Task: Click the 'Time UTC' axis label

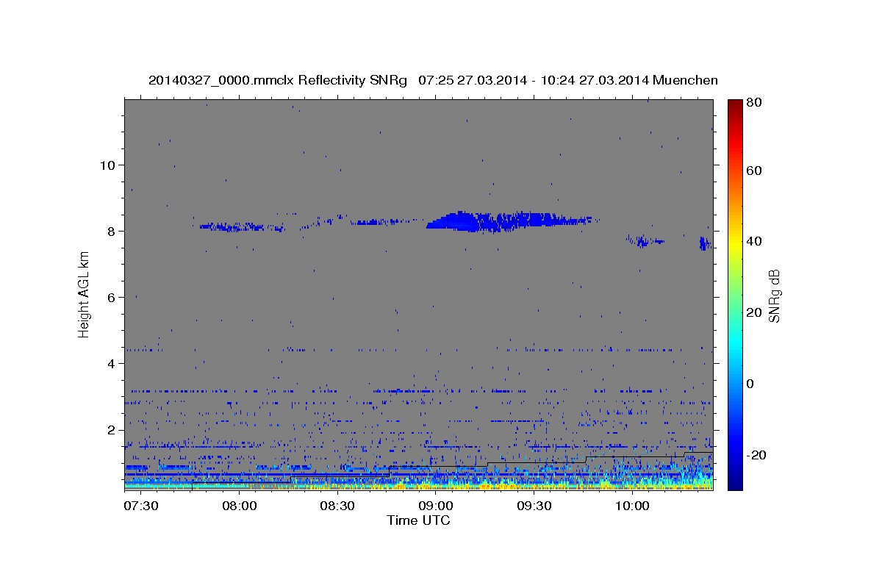Action: [418, 520]
